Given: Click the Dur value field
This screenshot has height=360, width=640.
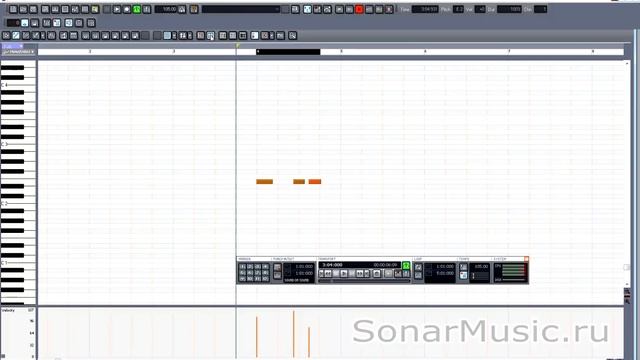Looking at the screenshot, I should 509,9.
